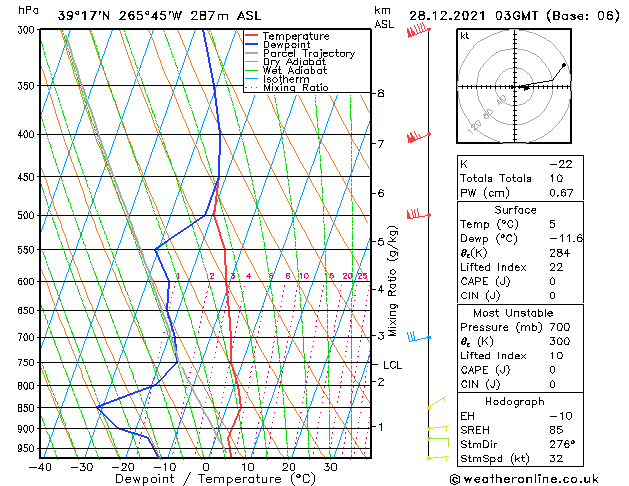Screen dimensions: 629x486
Task: Click the Most Unstable θe (K) value 300
Action: (x=560, y=341)
